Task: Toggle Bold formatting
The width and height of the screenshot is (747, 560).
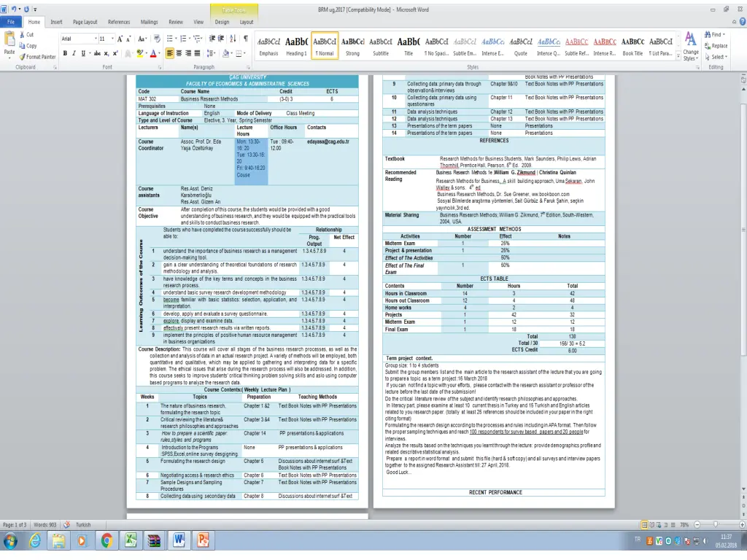Action: [x=65, y=53]
